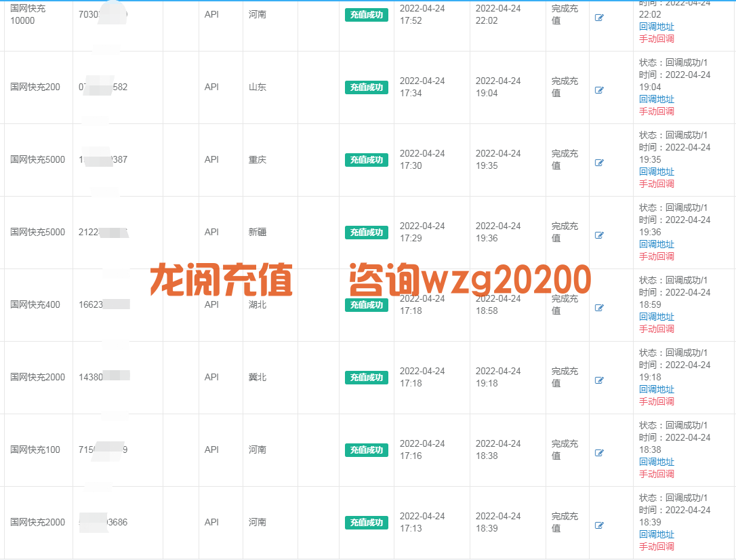Click the edit icon in the 国网快充10000 row
Viewport: 736px width, 560px height.
pyautogui.click(x=599, y=18)
